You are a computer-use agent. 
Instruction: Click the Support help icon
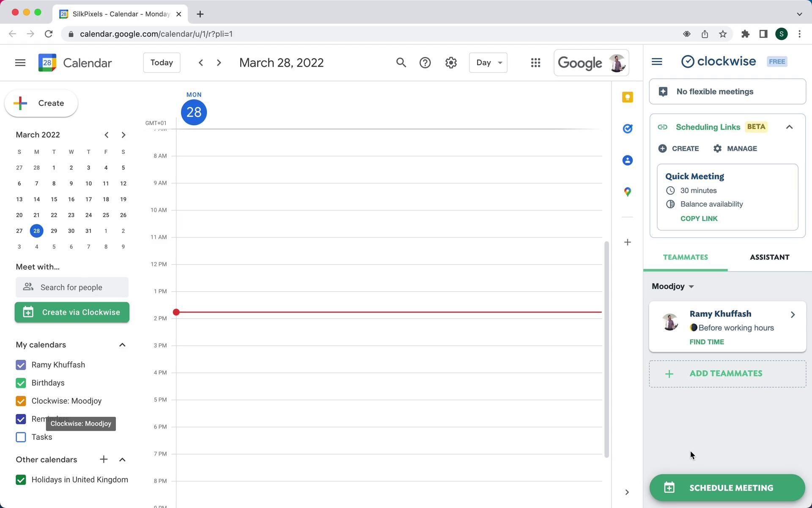[x=425, y=63]
